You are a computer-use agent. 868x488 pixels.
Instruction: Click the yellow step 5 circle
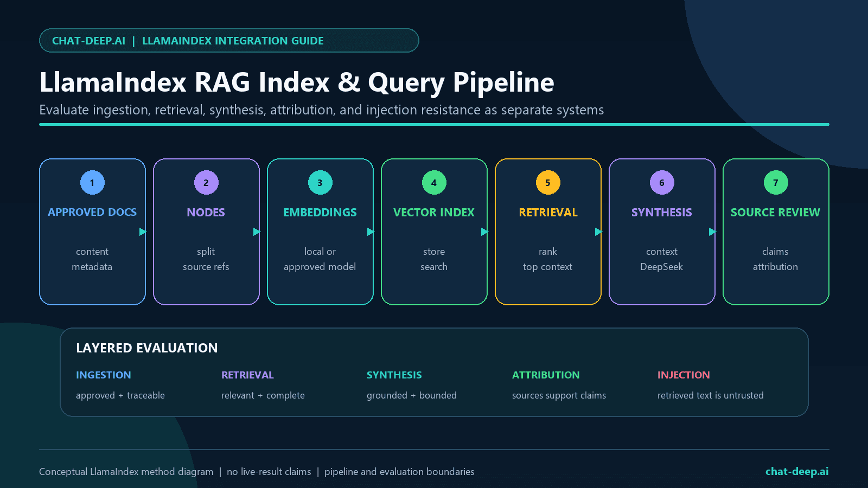pos(548,183)
